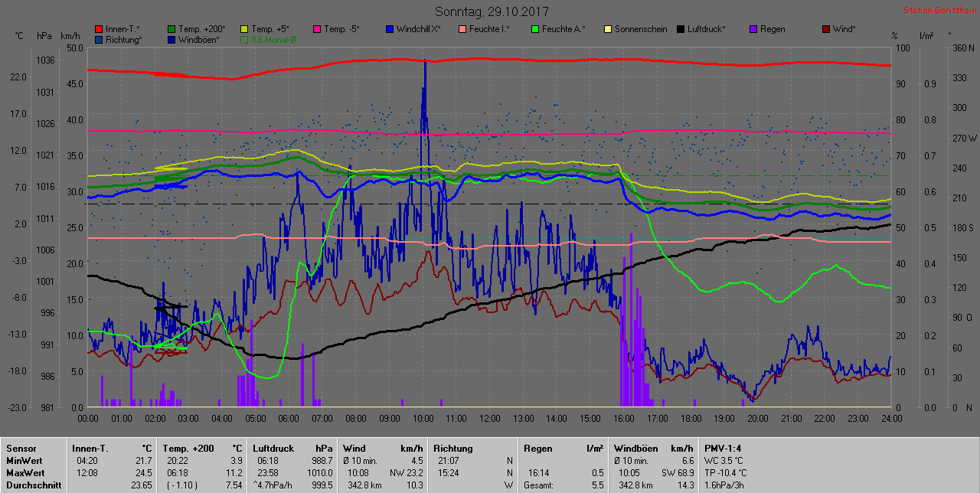Click the "8.6 Monat-Ø" legend label
980x493 pixels.
pos(273,39)
